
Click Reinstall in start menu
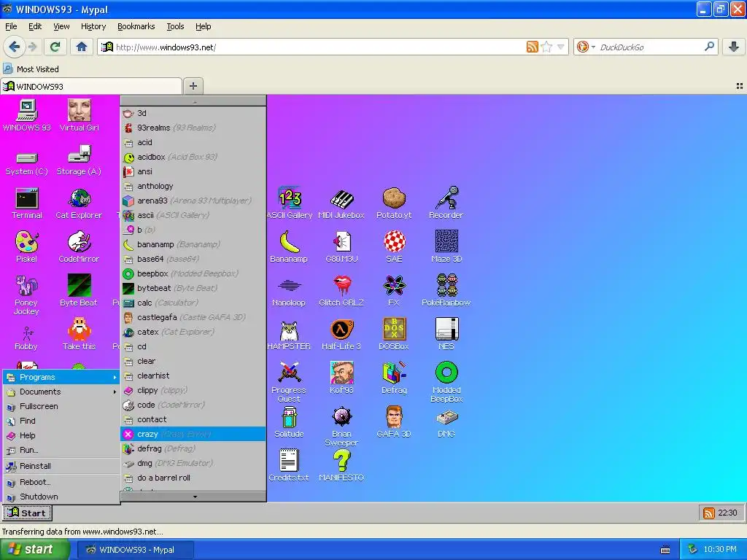pos(61,466)
